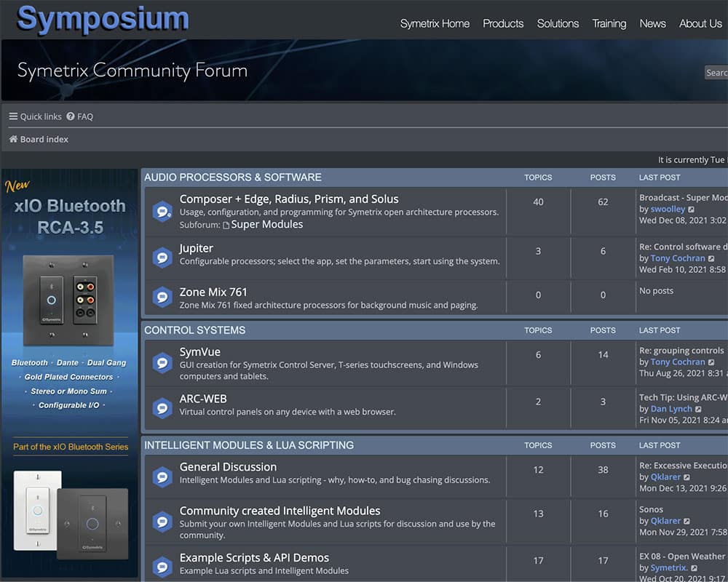View latest post icon in Jupiter row

[x=711, y=258]
